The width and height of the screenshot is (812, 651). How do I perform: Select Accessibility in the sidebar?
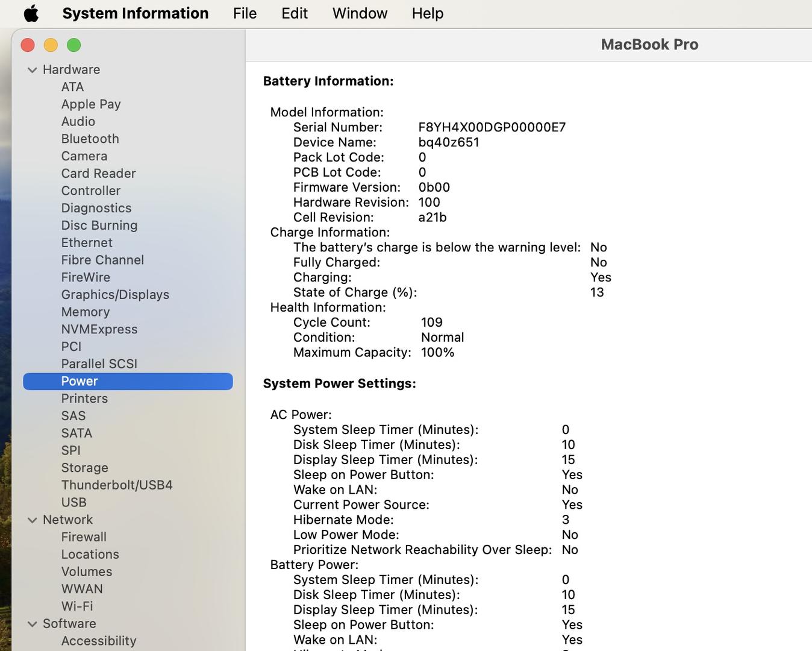click(x=99, y=641)
